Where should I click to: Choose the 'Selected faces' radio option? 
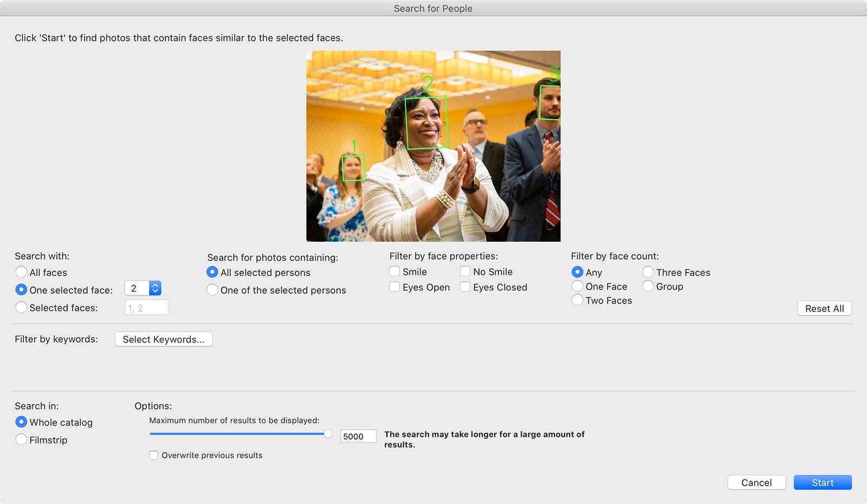[x=21, y=307]
